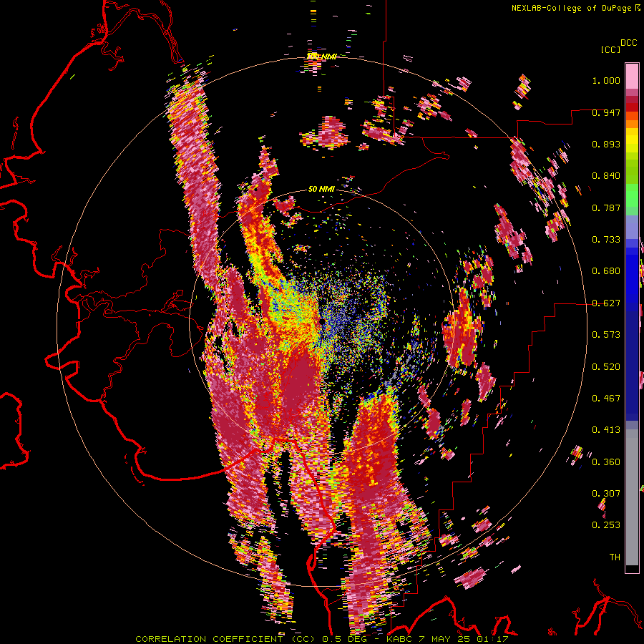644x644 pixels.
Task: Click the 100 NMI range ring label
Action: pyautogui.click(x=321, y=57)
